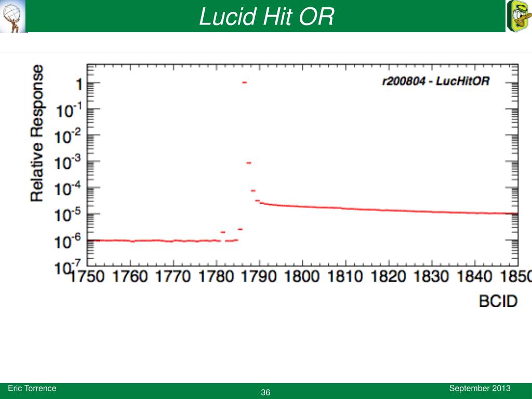Click the x-axis label 1820
Screen dimensions: 532x399
point(389,276)
